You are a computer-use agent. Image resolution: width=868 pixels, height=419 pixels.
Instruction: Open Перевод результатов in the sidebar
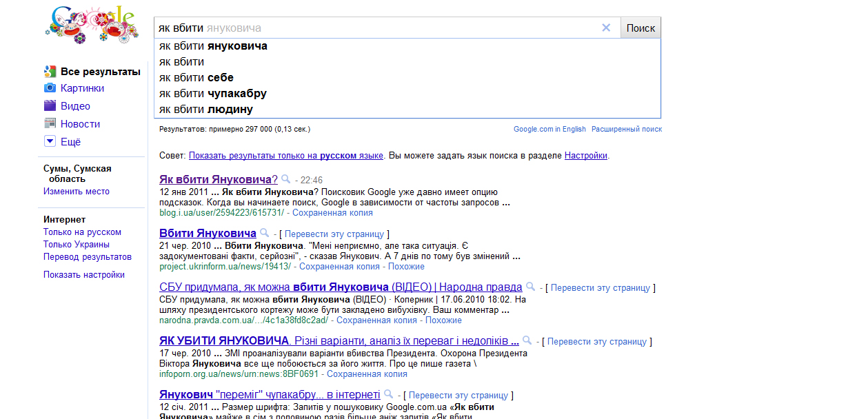pyautogui.click(x=88, y=257)
